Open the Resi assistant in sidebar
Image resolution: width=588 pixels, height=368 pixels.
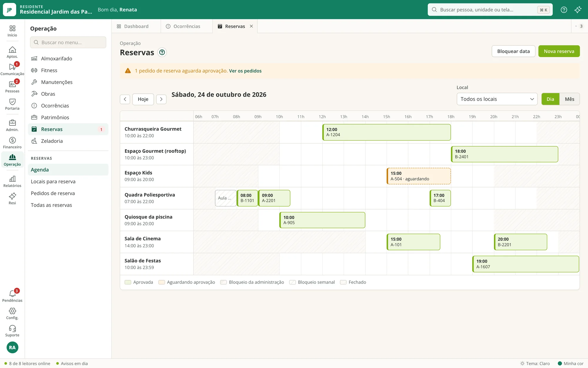(x=12, y=199)
